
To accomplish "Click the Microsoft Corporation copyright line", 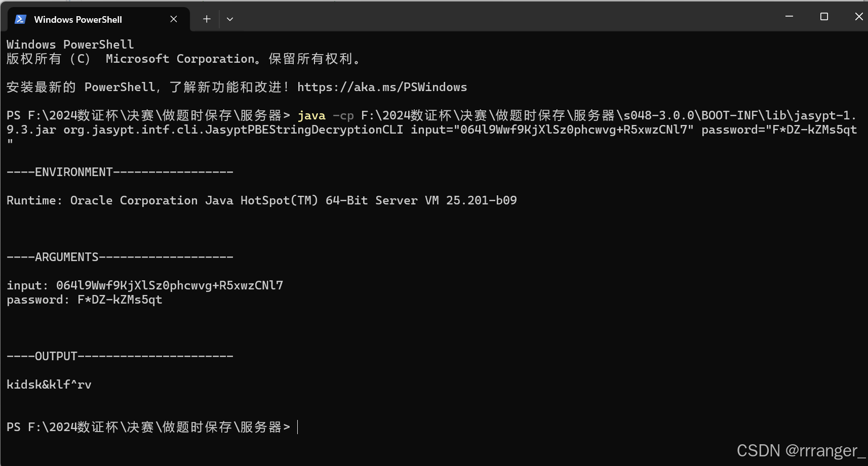I will tap(183, 59).
